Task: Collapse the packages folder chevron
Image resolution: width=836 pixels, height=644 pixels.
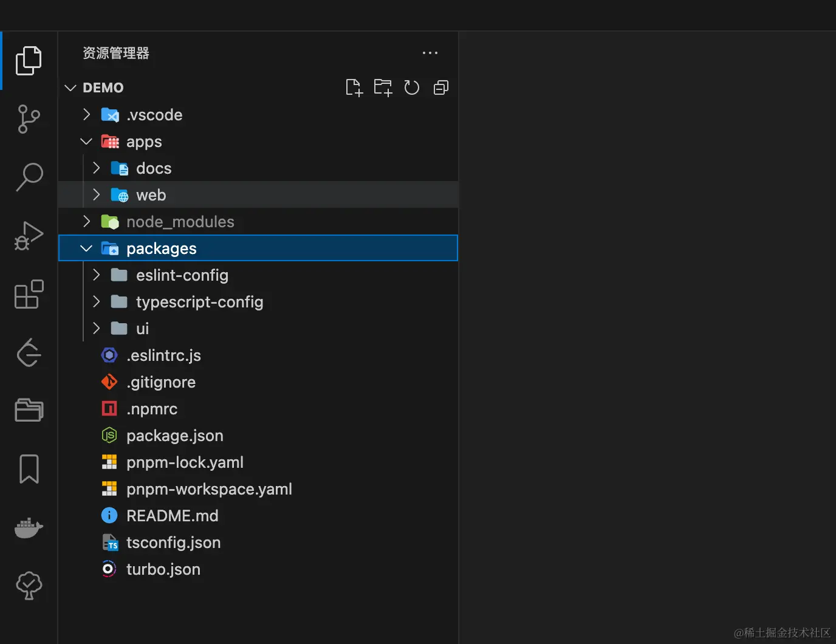Action: tap(86, 248)
